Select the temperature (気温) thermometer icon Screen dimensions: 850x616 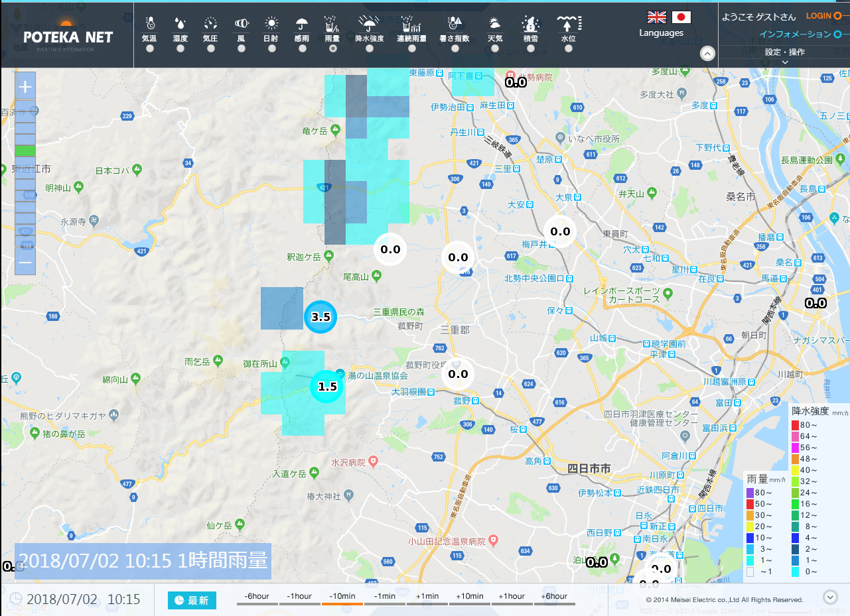pos(150,25)
